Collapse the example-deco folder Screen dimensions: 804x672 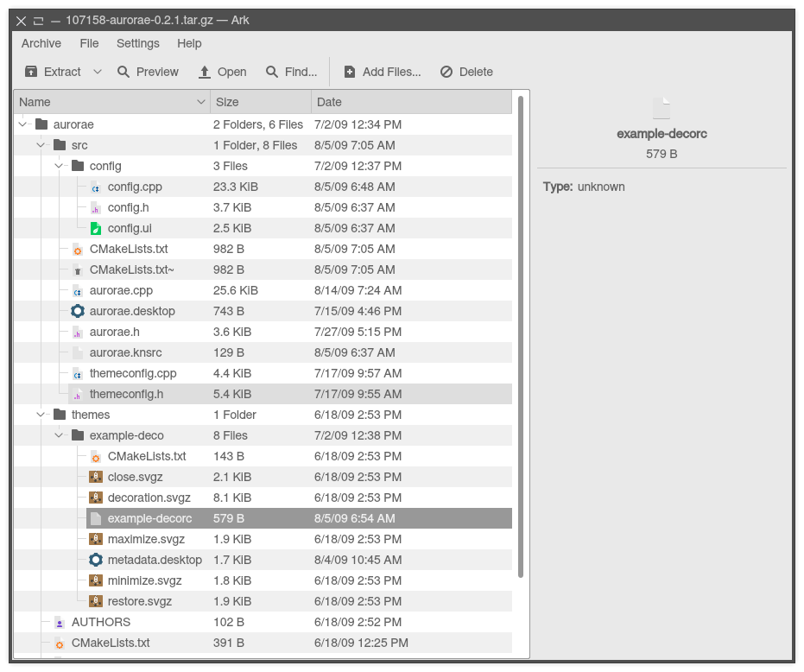pos(59,435)
